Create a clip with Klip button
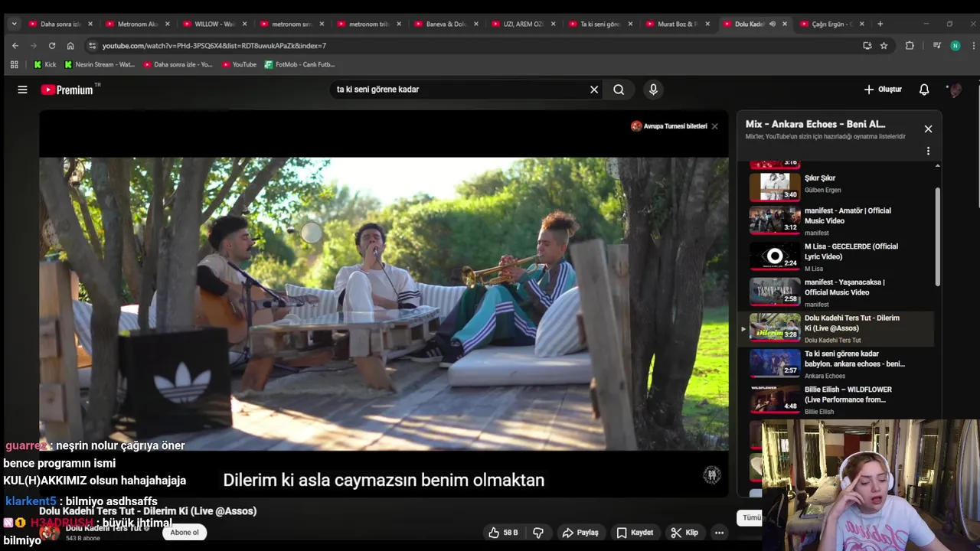The height and width of the screenshot is (551, 980). click(684, 533)
